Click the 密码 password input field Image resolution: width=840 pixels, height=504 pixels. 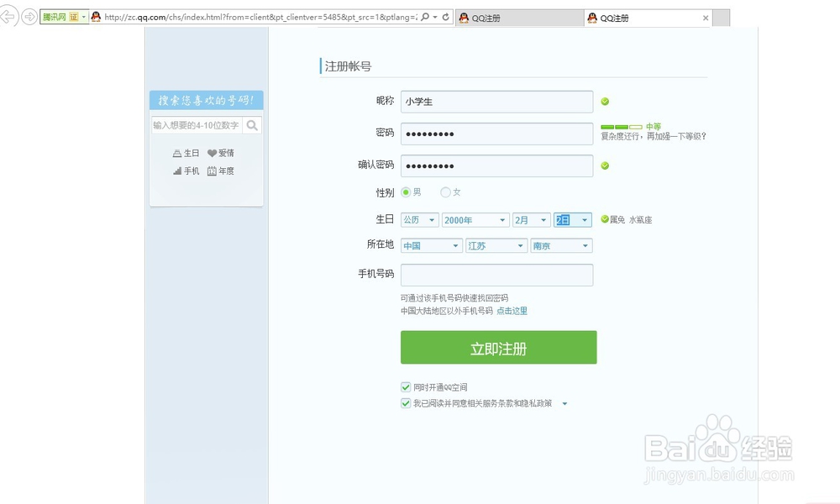(x=496, y=134)
